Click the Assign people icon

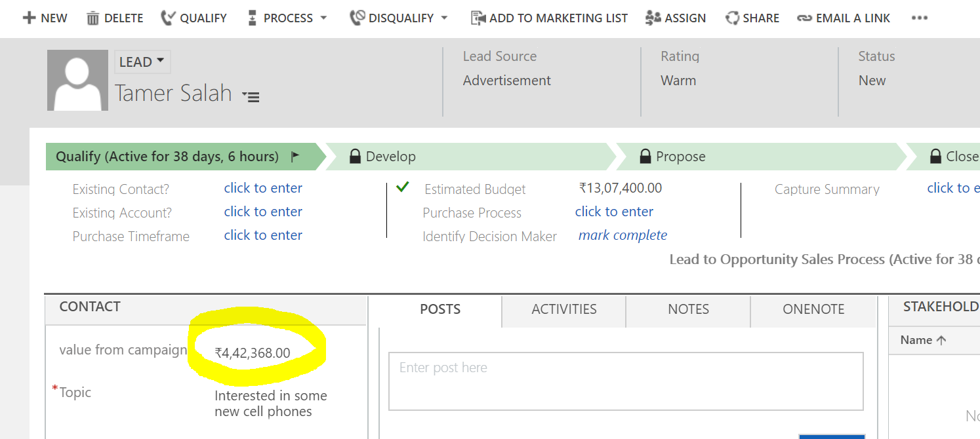[653, 18]
